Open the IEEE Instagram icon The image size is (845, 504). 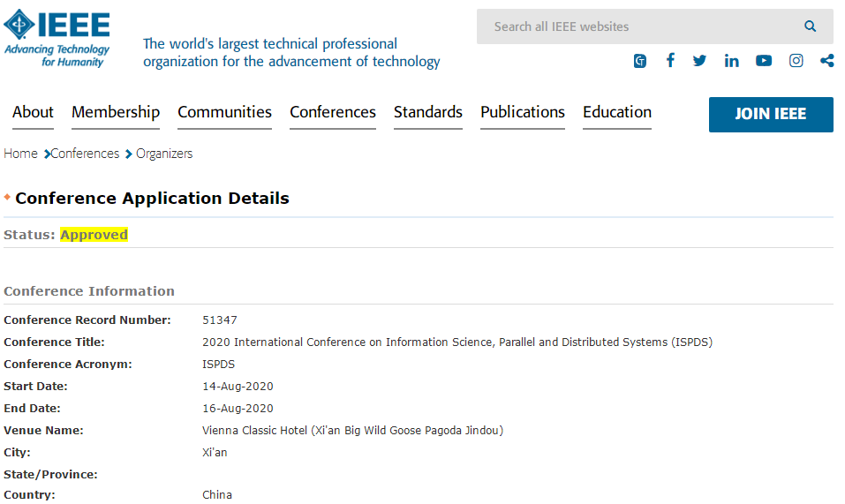tap(796, 61)
